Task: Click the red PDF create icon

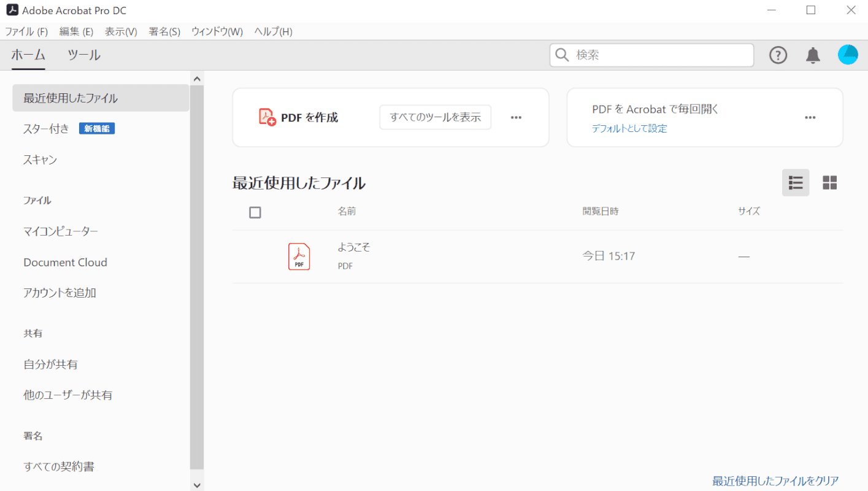Action: pyautogui.click(x=267, y=117)
